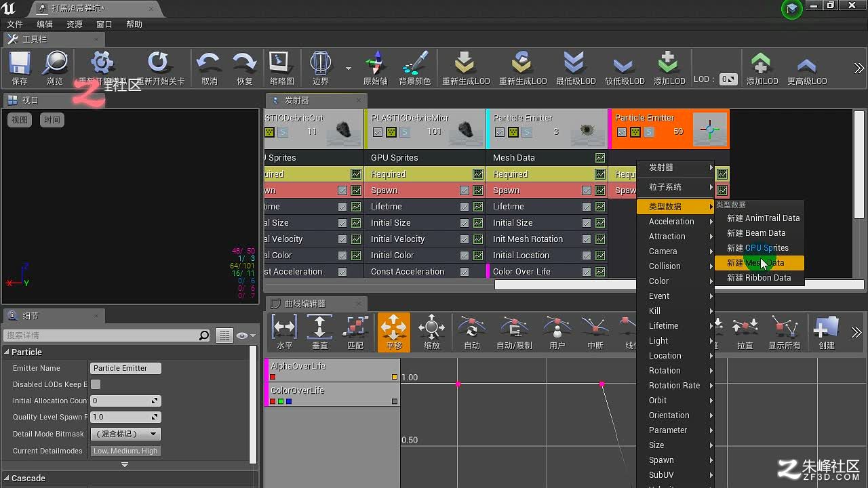Select the Pan (平移) mode icon
Viewport: 868px width, 488px height.
click(x=393, y=327)
